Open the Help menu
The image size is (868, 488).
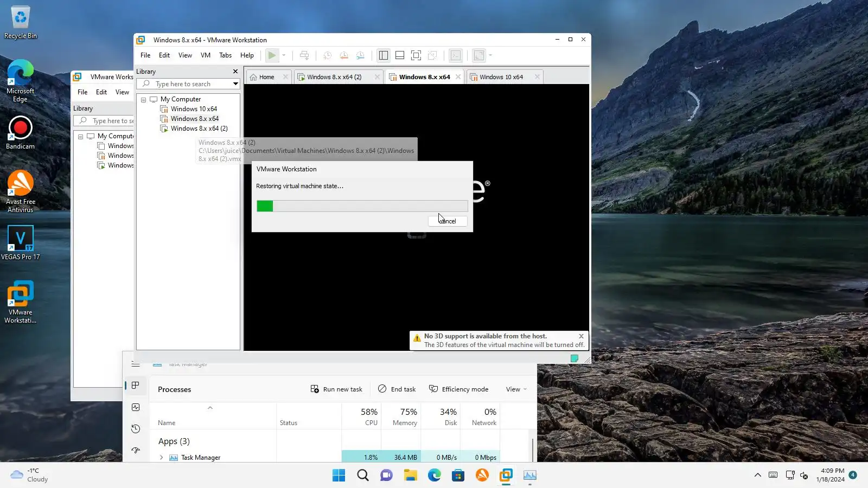pyautogui.click(x=247, y=55)
